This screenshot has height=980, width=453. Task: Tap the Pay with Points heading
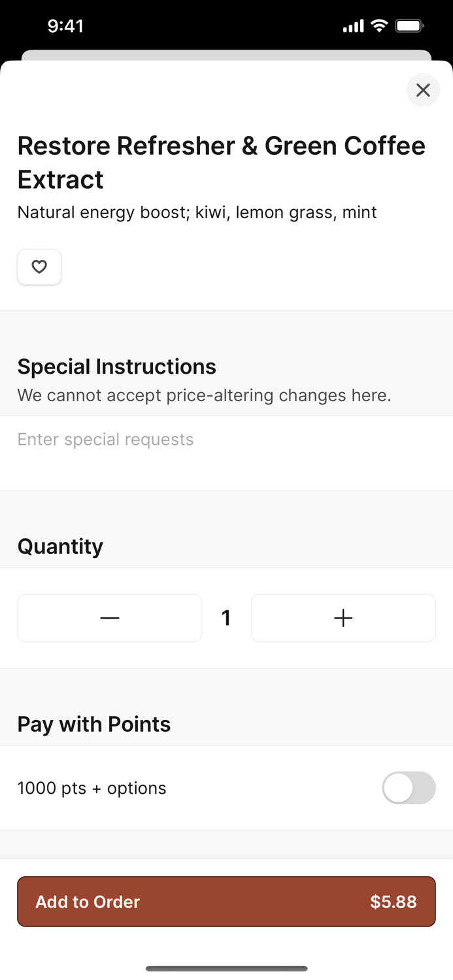(94, 724)
